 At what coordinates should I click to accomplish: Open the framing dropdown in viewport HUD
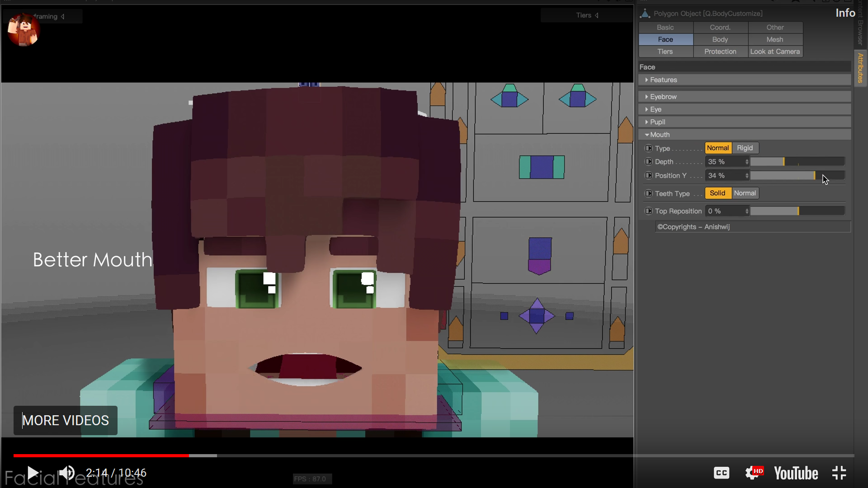[49, 16]
